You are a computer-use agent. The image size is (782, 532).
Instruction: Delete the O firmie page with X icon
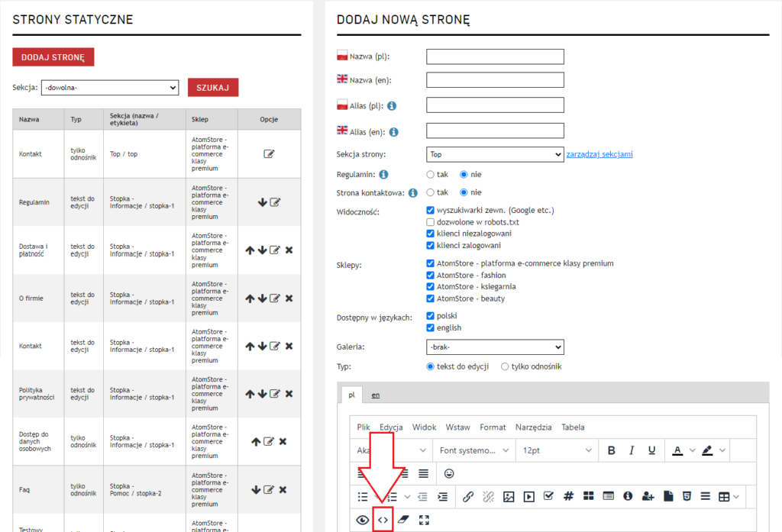point(289,298)
